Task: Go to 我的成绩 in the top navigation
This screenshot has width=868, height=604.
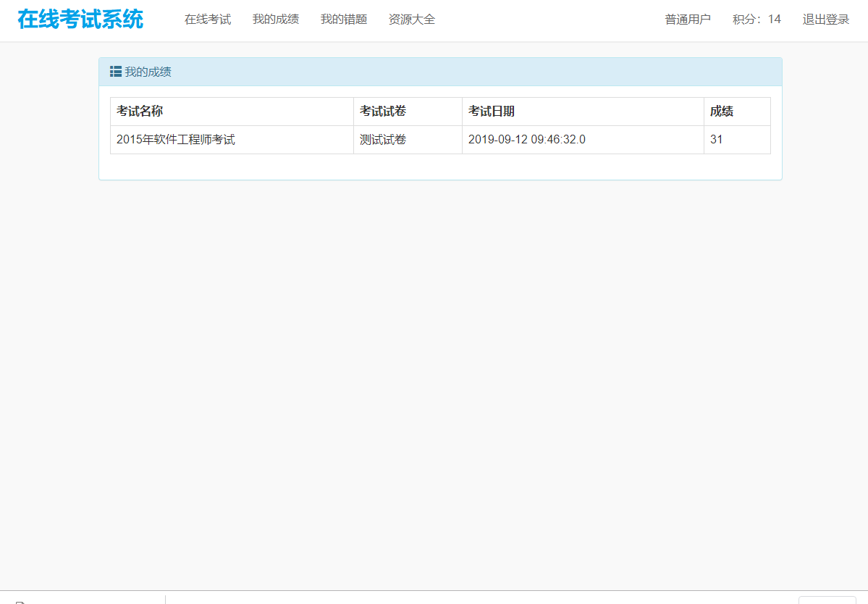Action: [276, 20]
